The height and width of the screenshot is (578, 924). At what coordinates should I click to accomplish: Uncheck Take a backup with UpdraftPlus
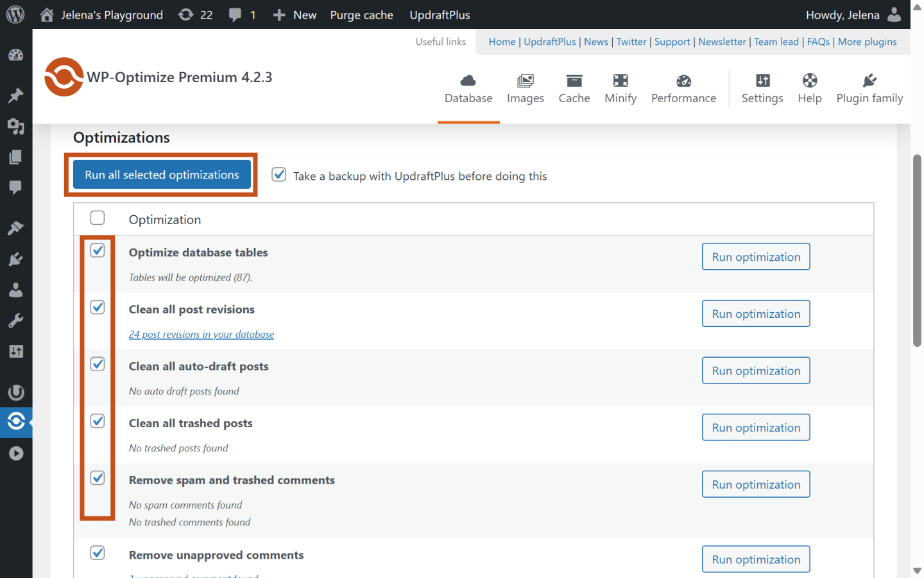click(278, 174)
